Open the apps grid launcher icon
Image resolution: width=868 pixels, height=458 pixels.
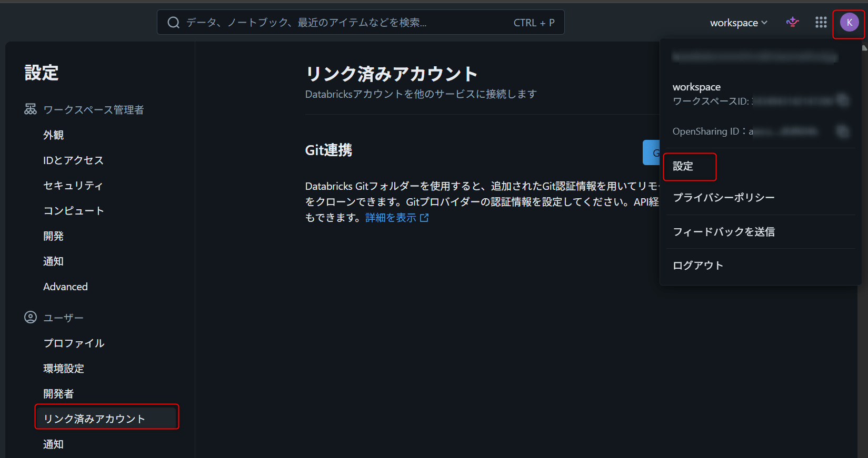(x=821, y=22)
